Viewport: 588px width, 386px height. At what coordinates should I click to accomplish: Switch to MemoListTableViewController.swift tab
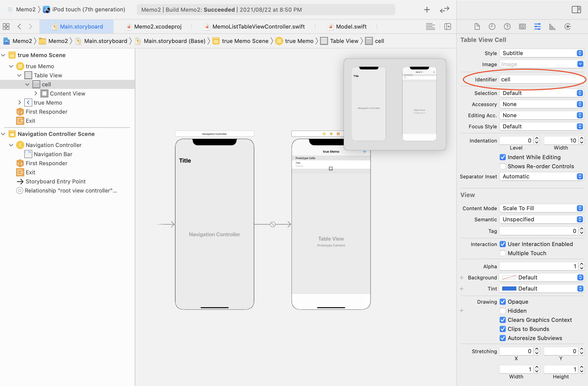tap(258, 27)
